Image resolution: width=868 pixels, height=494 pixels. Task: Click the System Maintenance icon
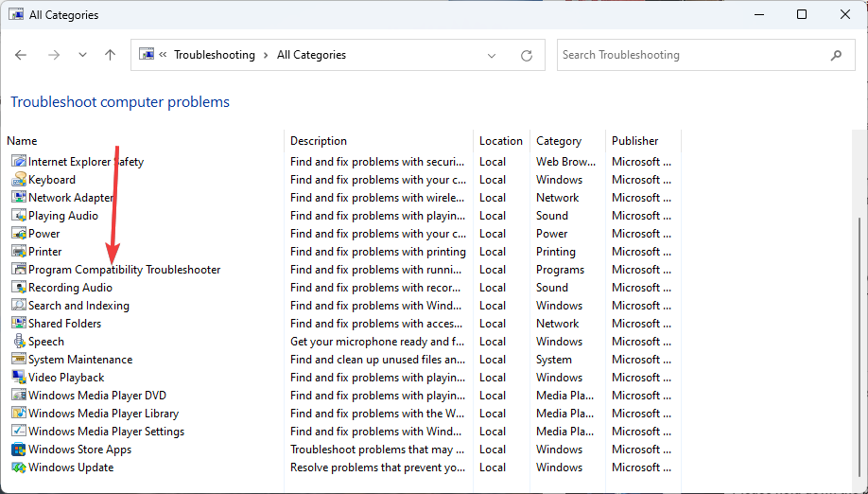(19, 360)
